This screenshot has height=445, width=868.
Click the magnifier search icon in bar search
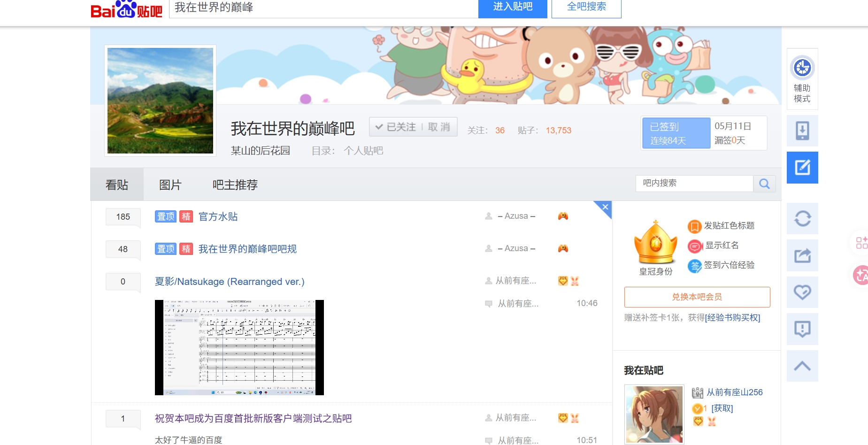[x=764, y=184]
